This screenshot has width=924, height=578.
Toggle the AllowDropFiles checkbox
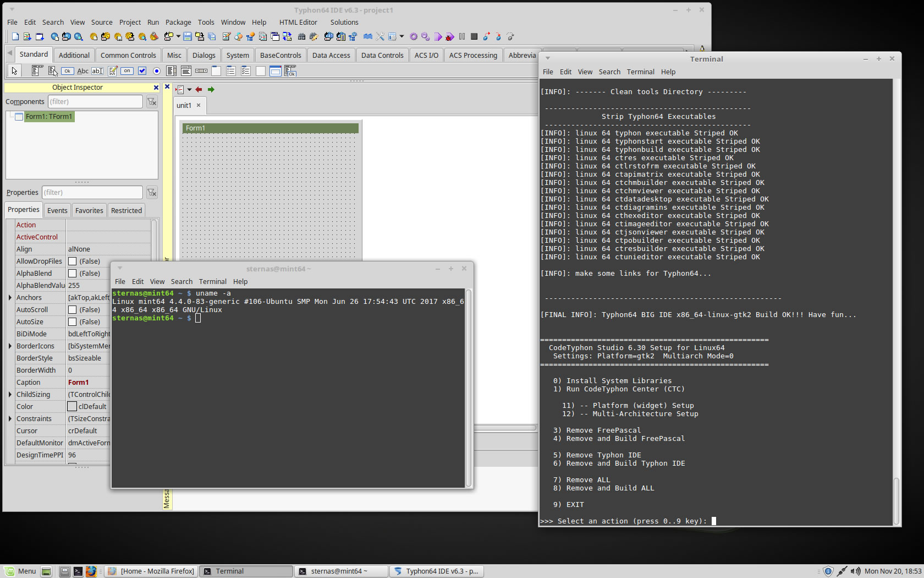(x=72, y=261)
